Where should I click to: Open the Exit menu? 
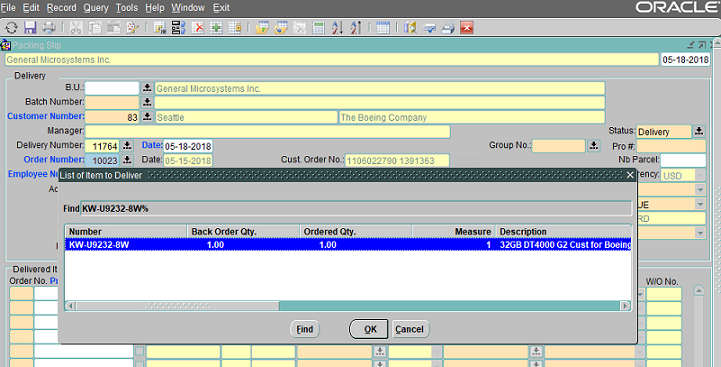pyautogui.click(x=221, y=8)
